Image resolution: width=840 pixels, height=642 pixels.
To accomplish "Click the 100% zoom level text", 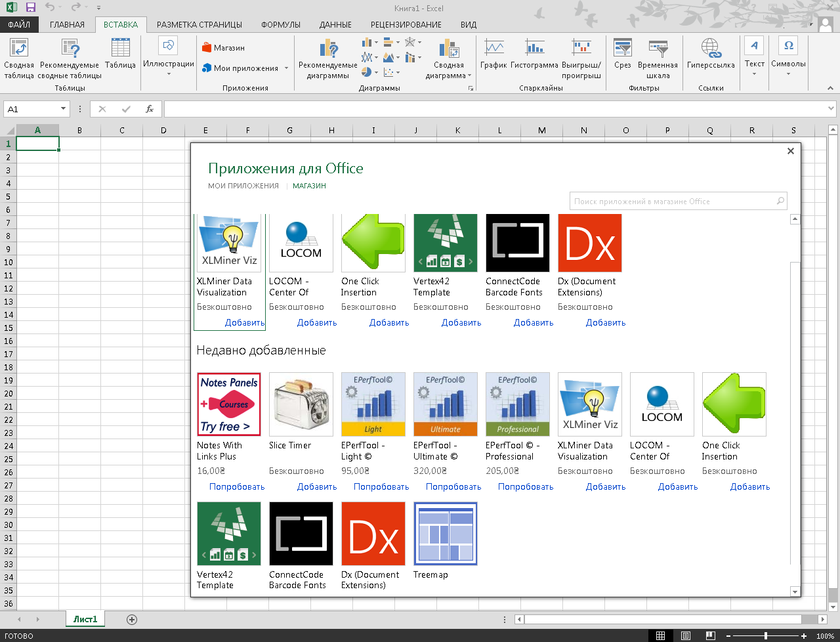I will click(x=825, y=636).
